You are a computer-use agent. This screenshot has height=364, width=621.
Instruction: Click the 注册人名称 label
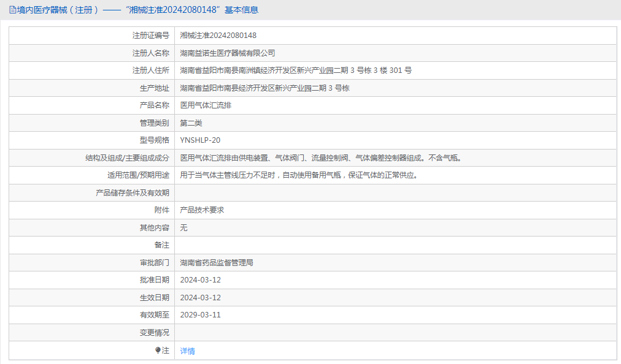click(x=150, y=53)
